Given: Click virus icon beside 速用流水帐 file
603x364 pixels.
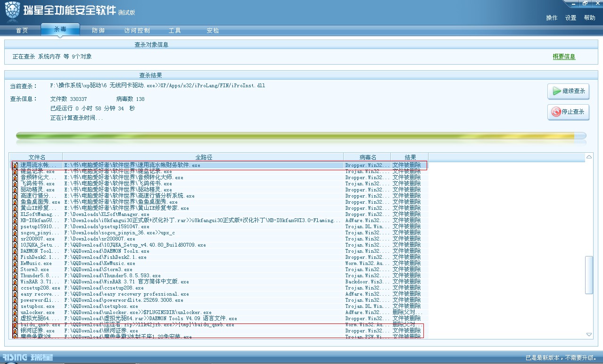Looking at the screenshot, I should [15, 165].
